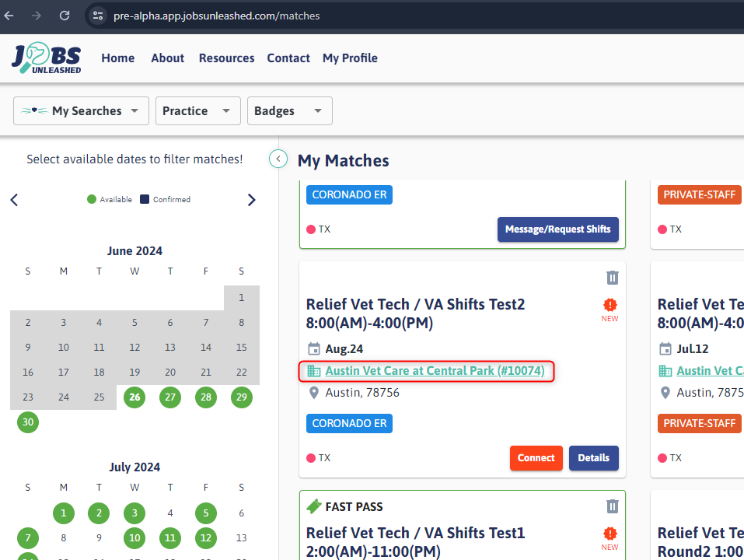744x560 pixels.
Task: Open the About page
Action: click(167, 58)
